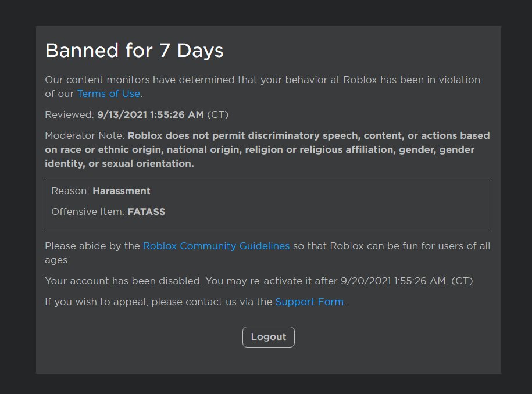Image resolution: width=532 pixels, height=394 pixels.
Task: Click the 'Our content monitors have determined' sentence
Action: (x=263, y=87)
